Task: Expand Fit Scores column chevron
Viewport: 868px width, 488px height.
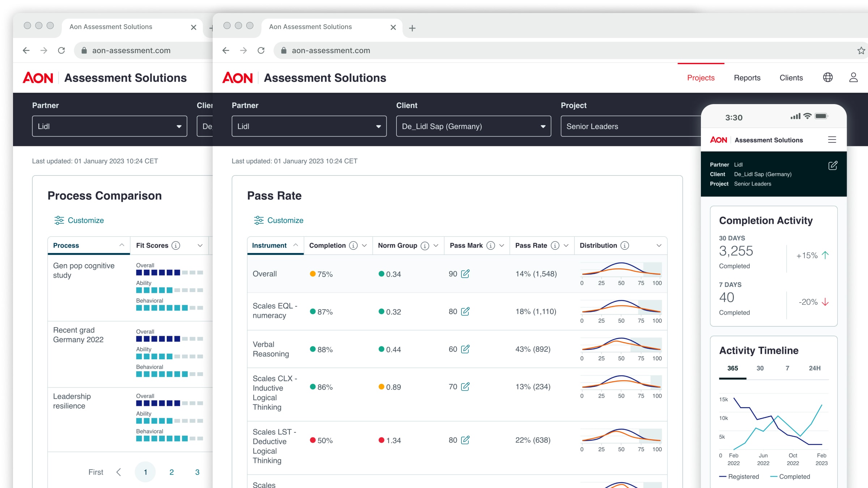Action: tap(200, 245)
